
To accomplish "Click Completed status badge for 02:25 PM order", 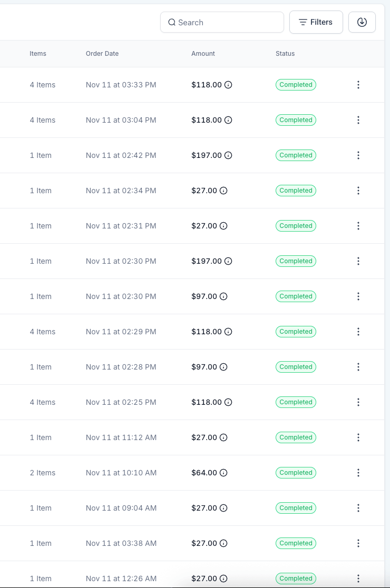I will (296, 402).
